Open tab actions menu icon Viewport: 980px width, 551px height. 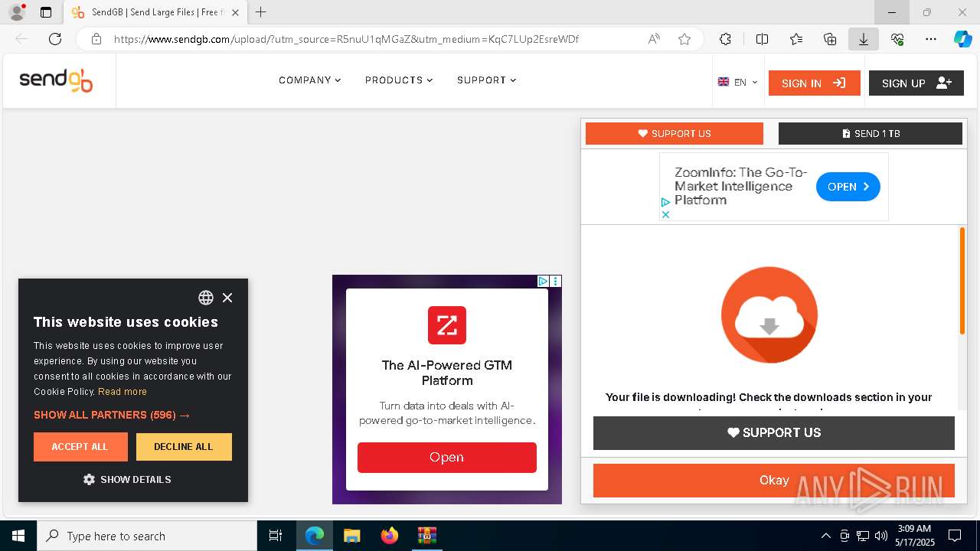coord(46,12)
